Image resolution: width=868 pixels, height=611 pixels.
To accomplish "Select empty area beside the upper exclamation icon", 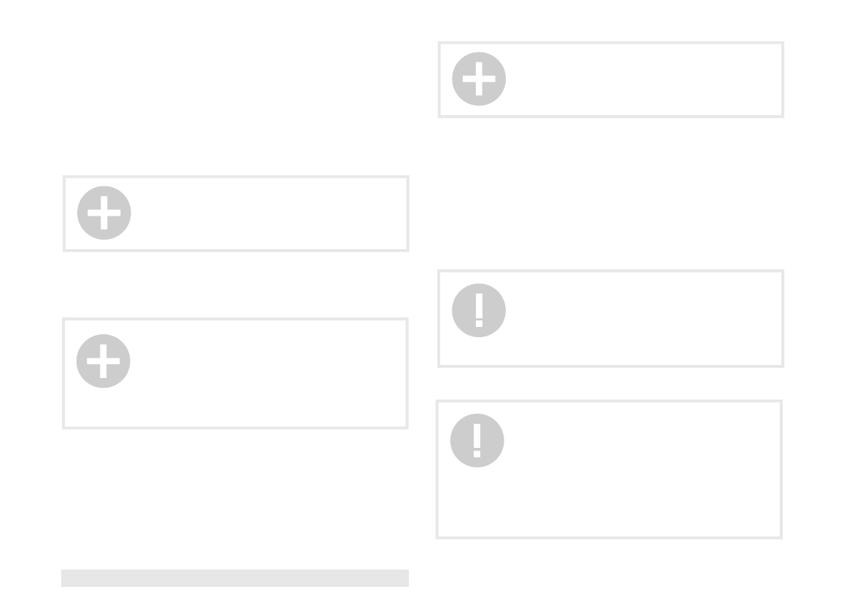I will pyautogui.click(x=641, y=311).
